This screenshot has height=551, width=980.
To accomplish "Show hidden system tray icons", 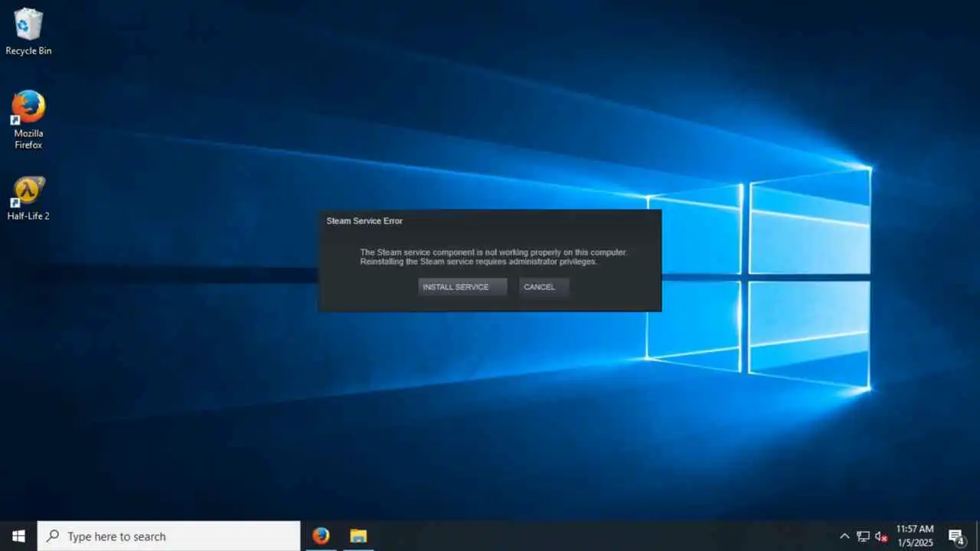I will [x=844, y=536].
